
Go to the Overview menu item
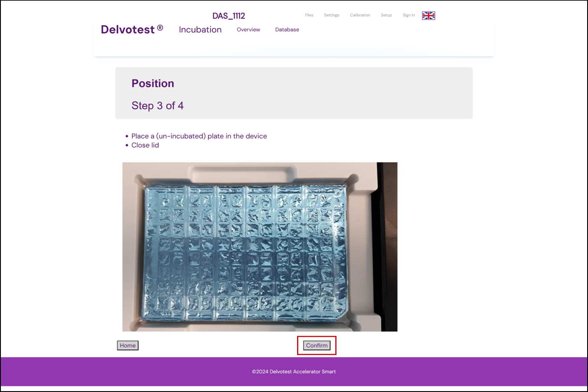248,30
